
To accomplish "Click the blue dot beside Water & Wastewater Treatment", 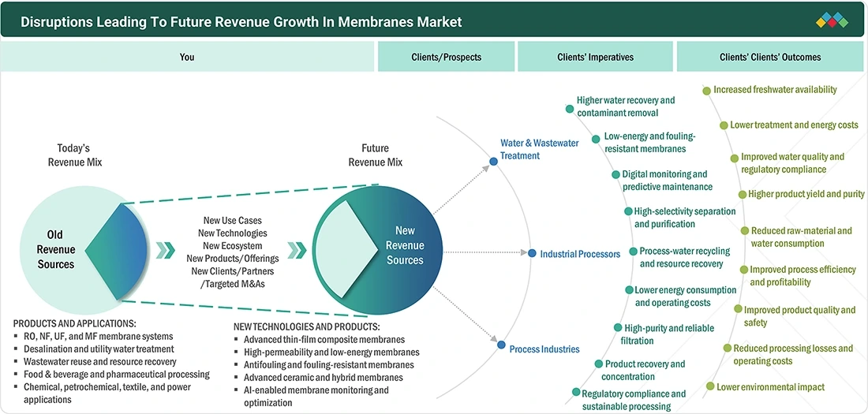I will coord(493,162).
